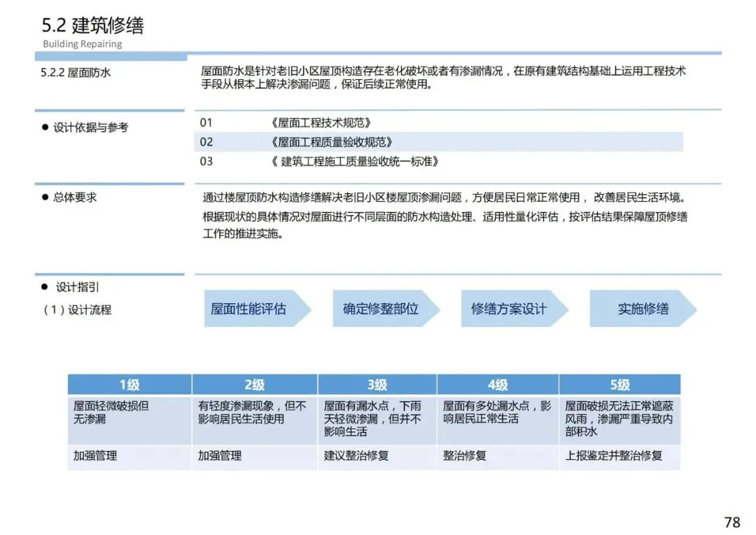The width and height of the screenshot is (756, 535).
Task: Click '加强管理' under the 2级 column
Action: point(255,457)
